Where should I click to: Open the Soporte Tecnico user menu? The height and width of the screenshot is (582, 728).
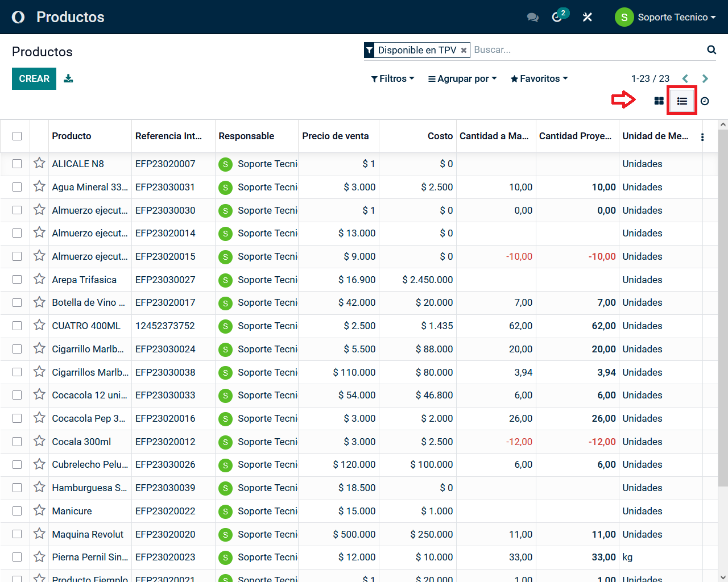[665, 17]
